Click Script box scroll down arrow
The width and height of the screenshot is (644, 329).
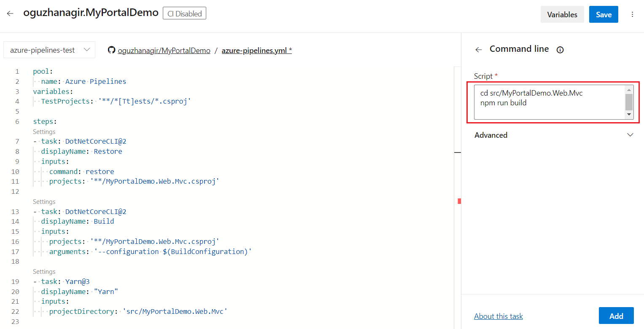[629, 115]
